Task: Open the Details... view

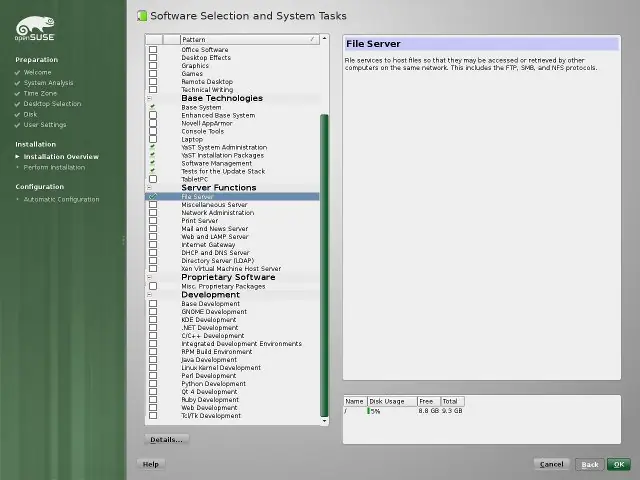Action: 167,440
